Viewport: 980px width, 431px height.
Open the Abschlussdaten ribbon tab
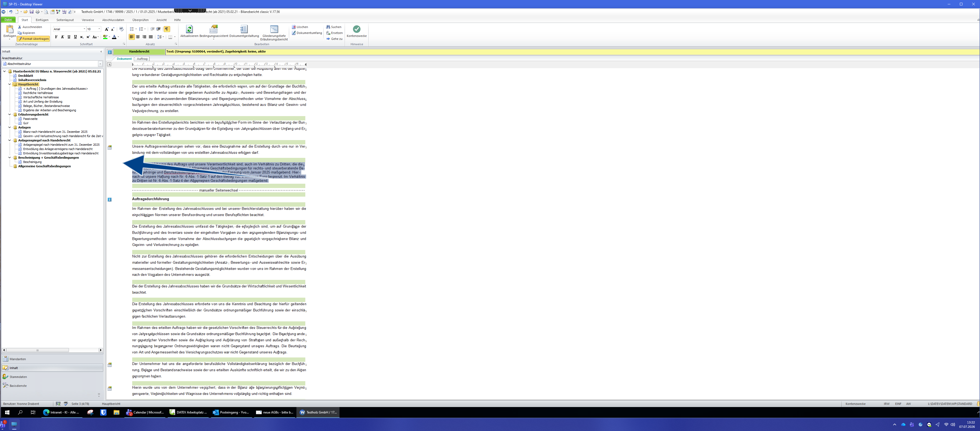[x=113, y=20]
